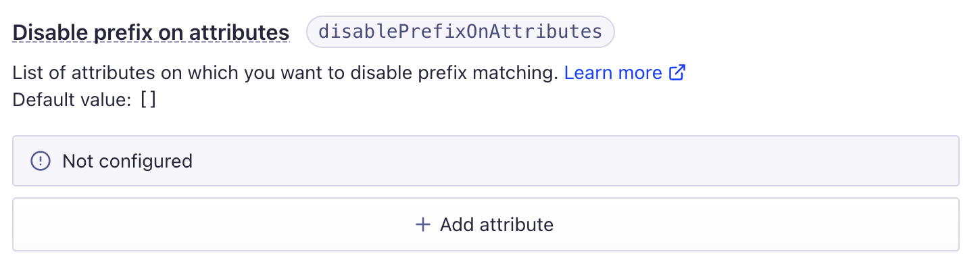The height and width of the screenshot is (277, 980).
Task: Click the Default value label
Action: click(x=72, y=100)
